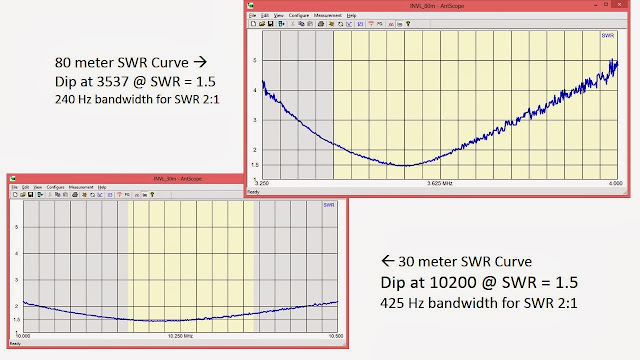Click 3.625 MHz center frequency label

(440, 183)
